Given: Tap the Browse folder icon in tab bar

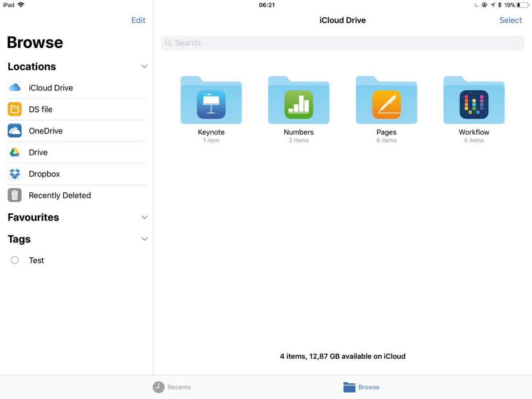Looking at the screenshot, I should (x=349, y=387).
